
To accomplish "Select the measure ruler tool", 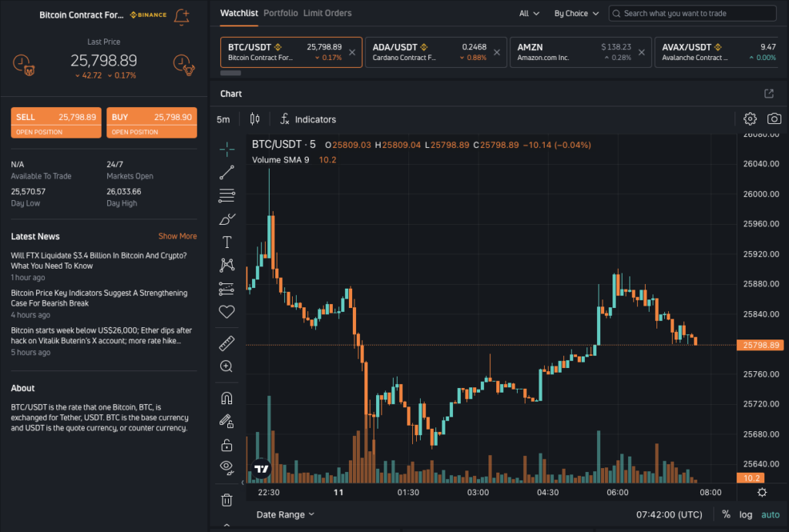I will (226, 343).
